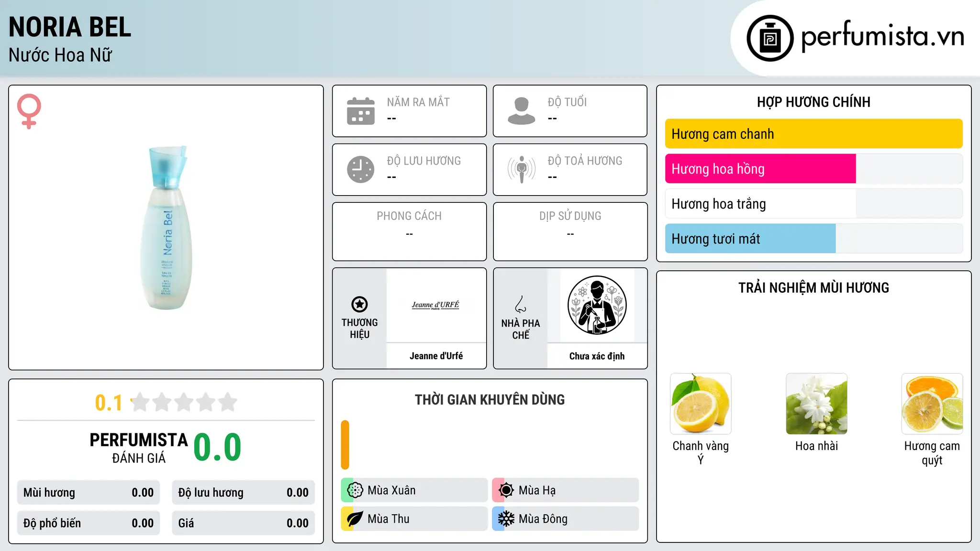This screenshot has height=551, width=980.
Task: Click the Chưa xác định perfumer label
Action: click(597, 356)
